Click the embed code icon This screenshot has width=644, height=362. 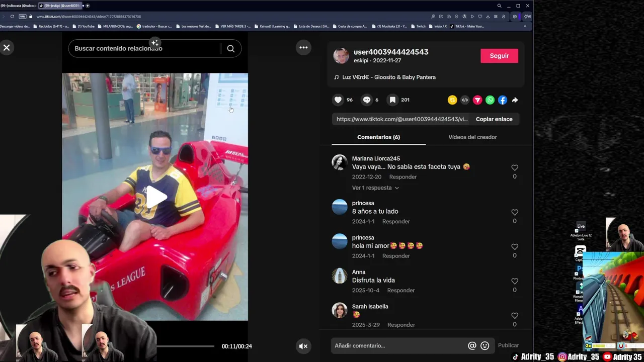465,100
